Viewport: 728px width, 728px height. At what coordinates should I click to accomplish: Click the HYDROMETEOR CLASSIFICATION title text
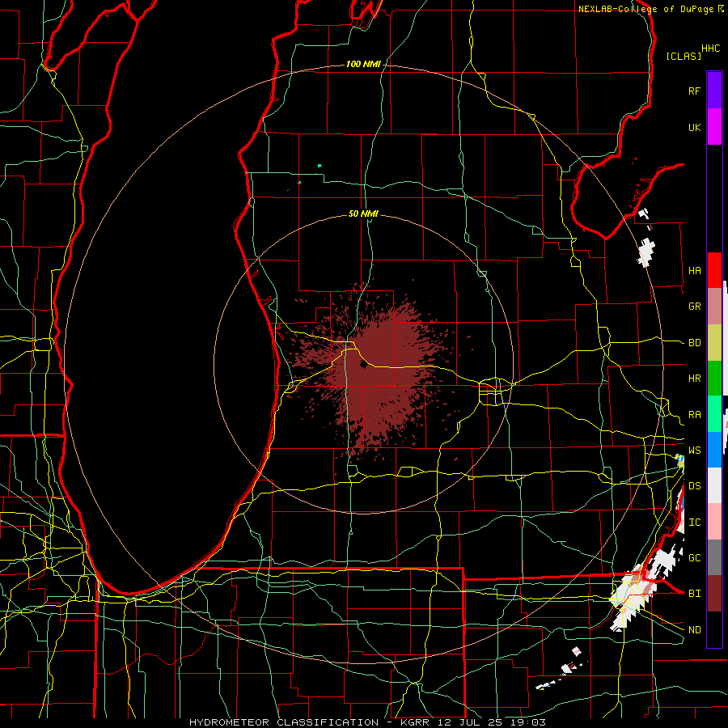(x=284, y=722)
